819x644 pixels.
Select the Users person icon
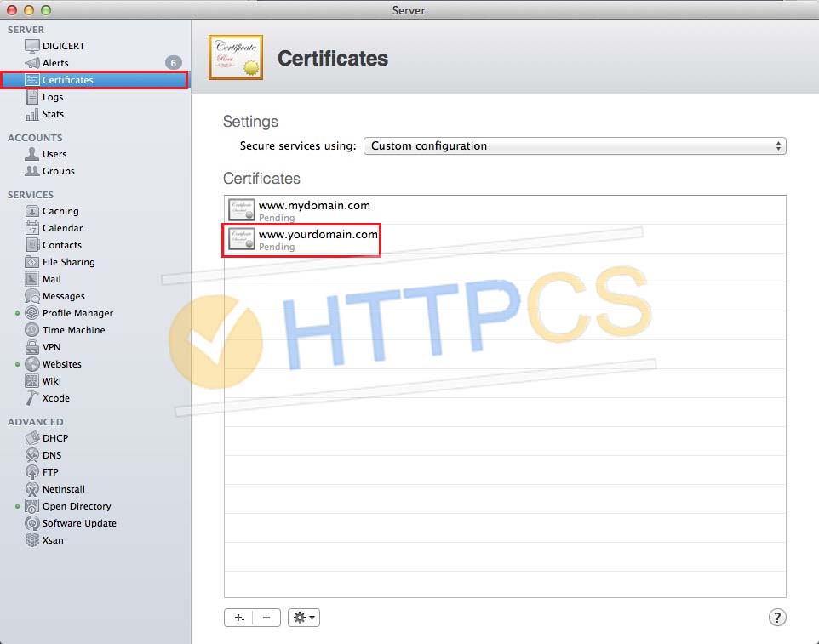point(31,154)
